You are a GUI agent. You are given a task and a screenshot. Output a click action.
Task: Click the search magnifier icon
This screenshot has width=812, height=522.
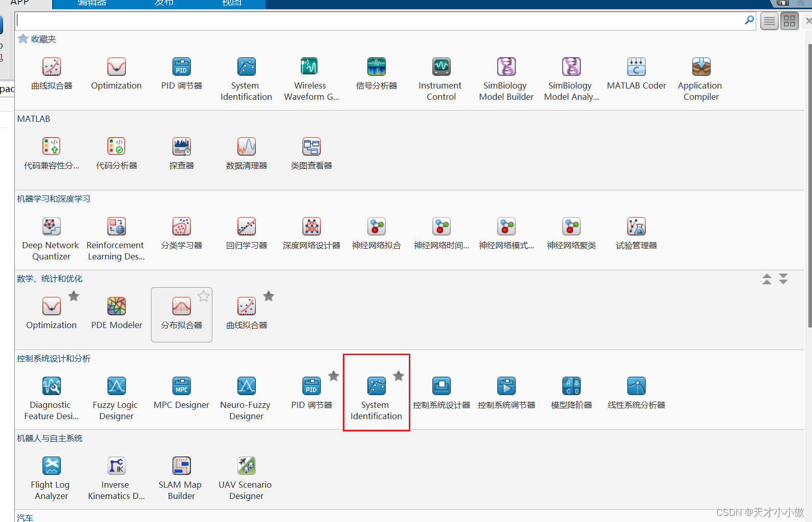point(750,20)
